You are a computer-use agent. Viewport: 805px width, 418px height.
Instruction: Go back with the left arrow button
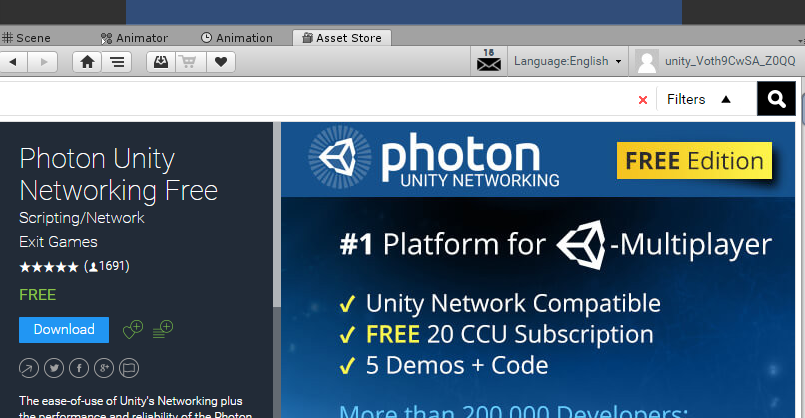14,62
